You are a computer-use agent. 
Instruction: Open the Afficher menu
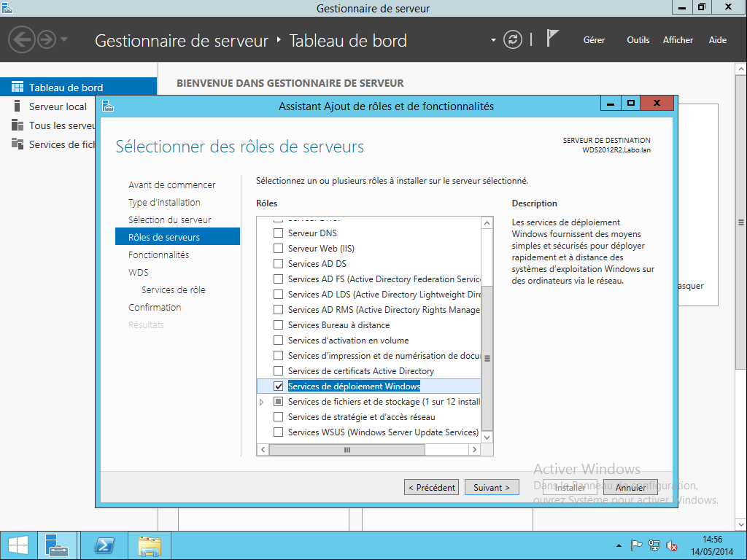[678, 40]
